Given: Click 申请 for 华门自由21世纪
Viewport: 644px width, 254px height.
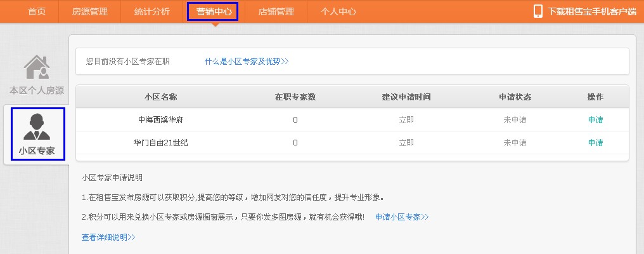Looking at the screenshot, I should click(595, 143).
